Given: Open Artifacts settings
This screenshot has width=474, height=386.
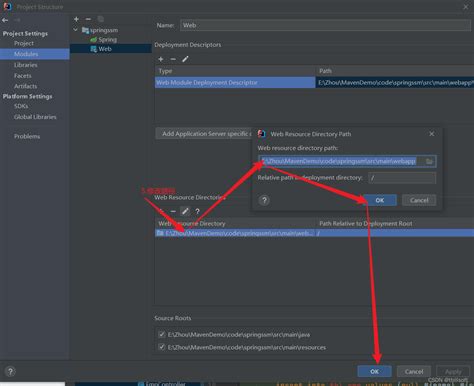Looking at the screenshot, I should (x=25, y=86).
